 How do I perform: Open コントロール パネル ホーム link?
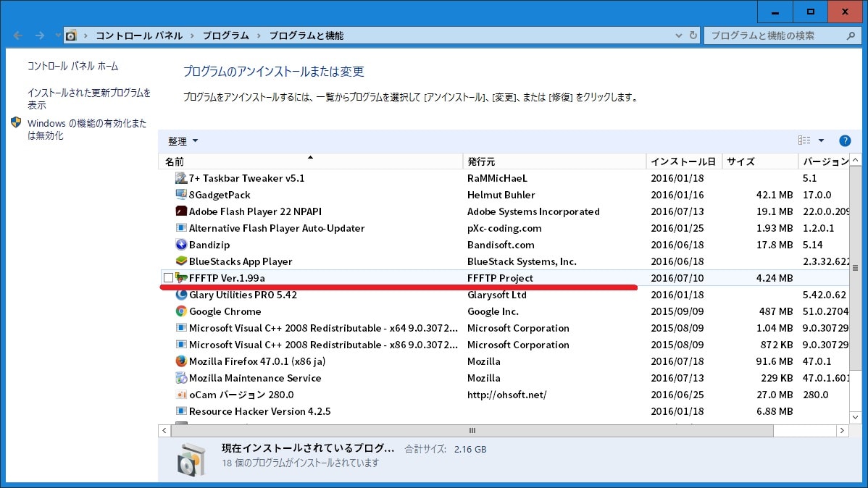click(72, 66)
